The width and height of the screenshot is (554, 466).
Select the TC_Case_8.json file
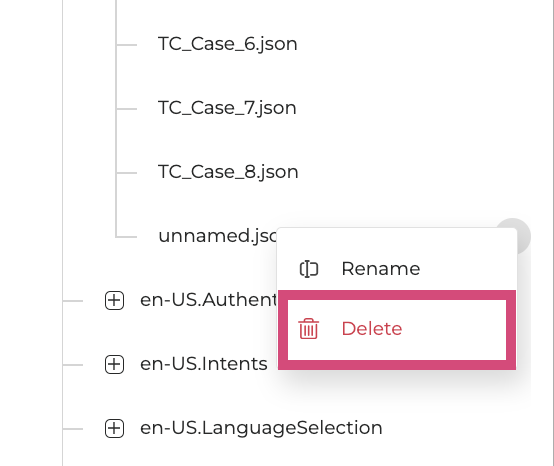click(x=228, y=172)
